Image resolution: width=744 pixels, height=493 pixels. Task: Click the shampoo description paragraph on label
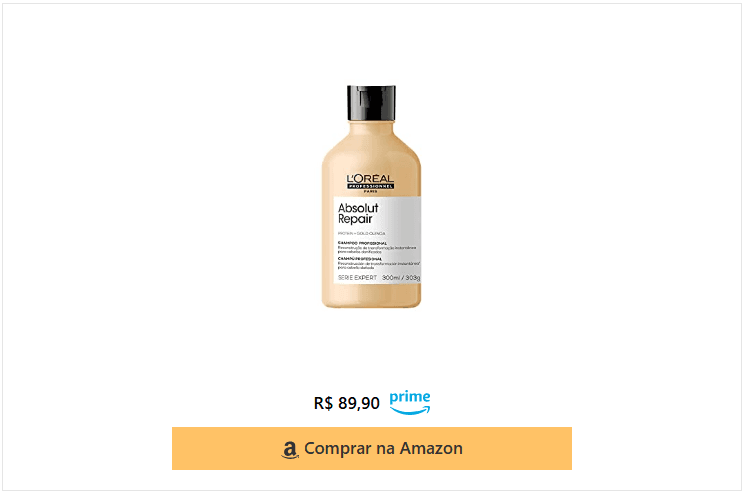[379, 255]
